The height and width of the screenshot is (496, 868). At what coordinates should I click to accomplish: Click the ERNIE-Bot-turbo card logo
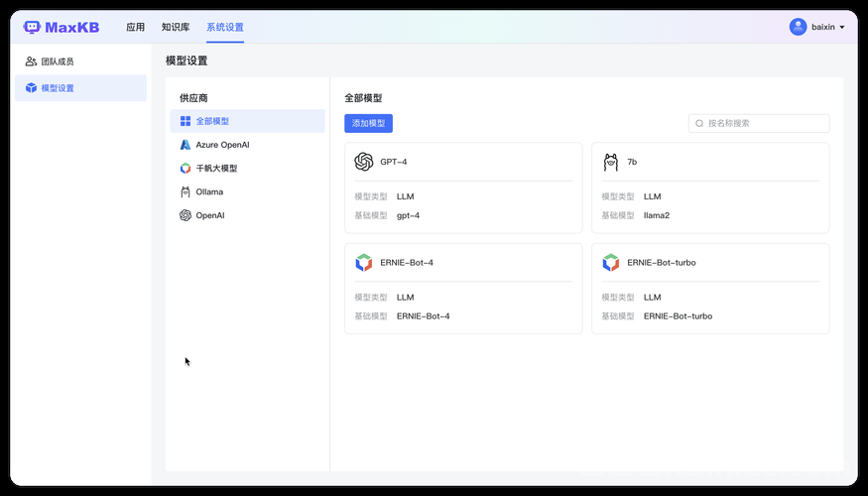(x=611, y=263)
